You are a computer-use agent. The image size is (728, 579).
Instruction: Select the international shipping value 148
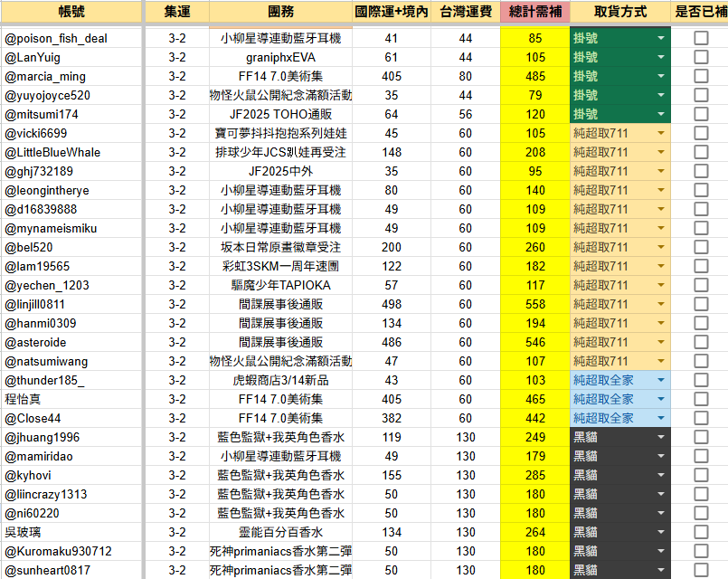pos(392,152)
